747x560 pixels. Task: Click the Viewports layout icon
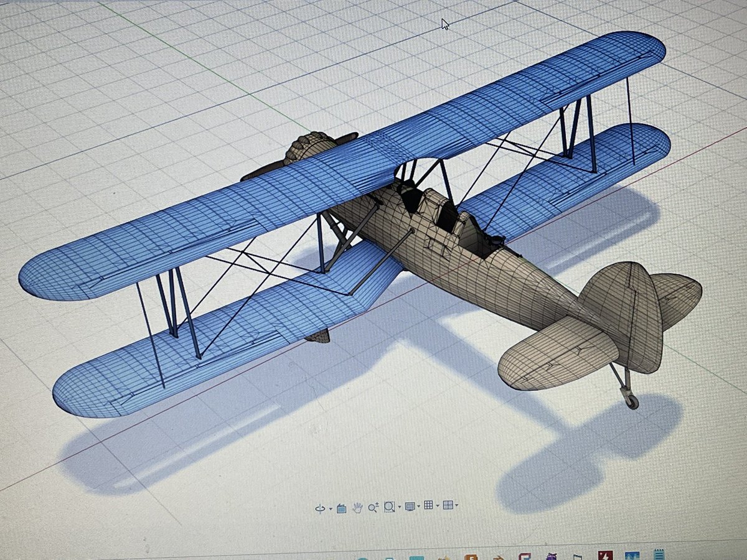point(448,505)
